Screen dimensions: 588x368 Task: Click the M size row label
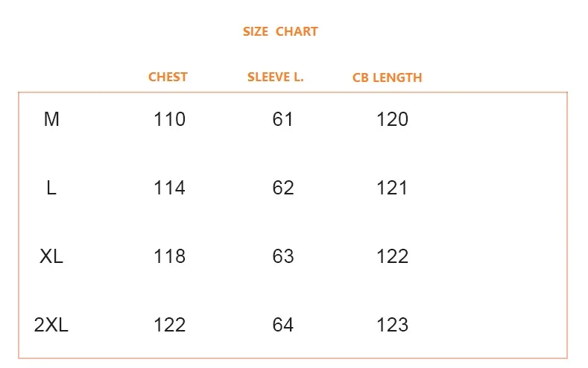point(51,119)
